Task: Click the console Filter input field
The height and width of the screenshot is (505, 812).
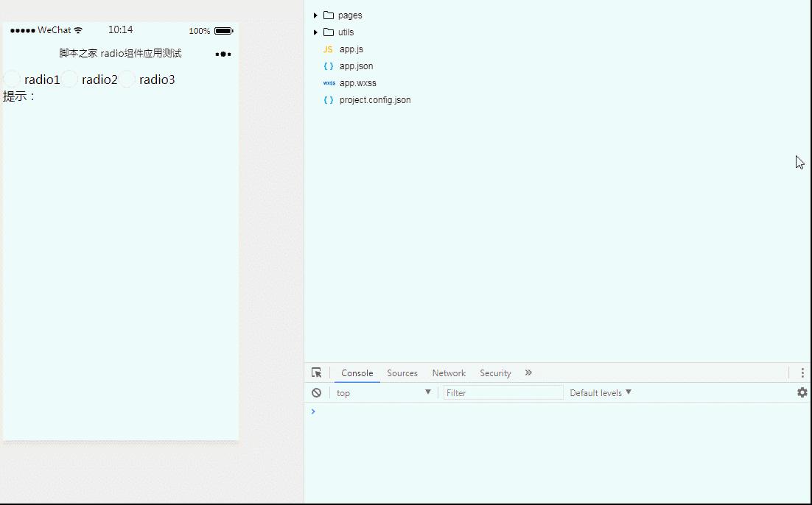Action: tap(503, 393)
